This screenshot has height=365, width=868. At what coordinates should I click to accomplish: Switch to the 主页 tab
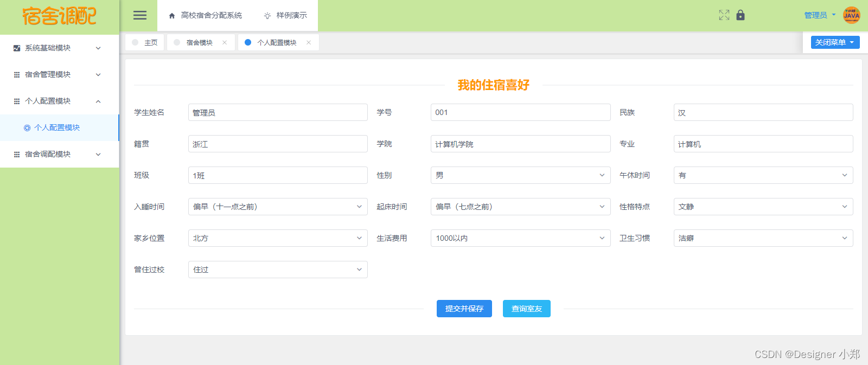[x=145, y=42]
